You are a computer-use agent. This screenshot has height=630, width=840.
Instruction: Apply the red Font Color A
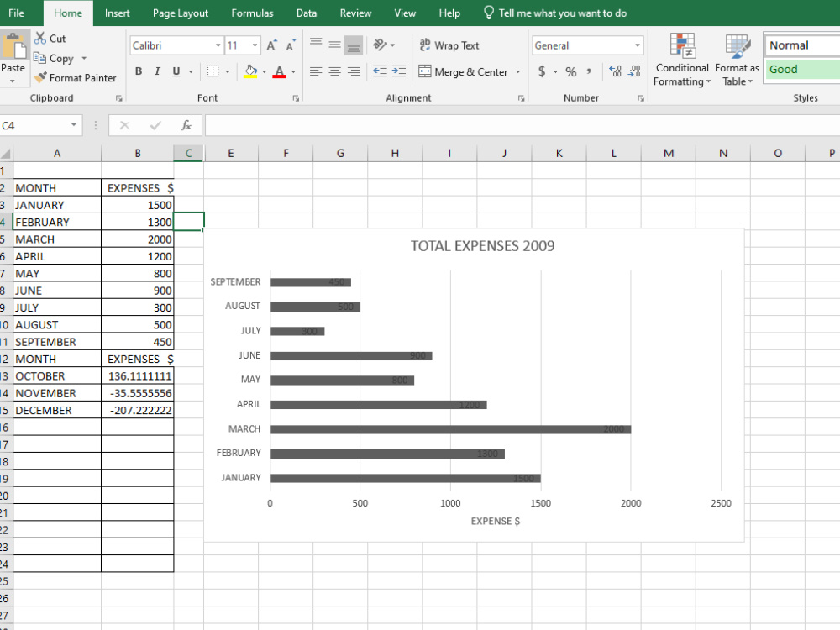coord(279,71)
